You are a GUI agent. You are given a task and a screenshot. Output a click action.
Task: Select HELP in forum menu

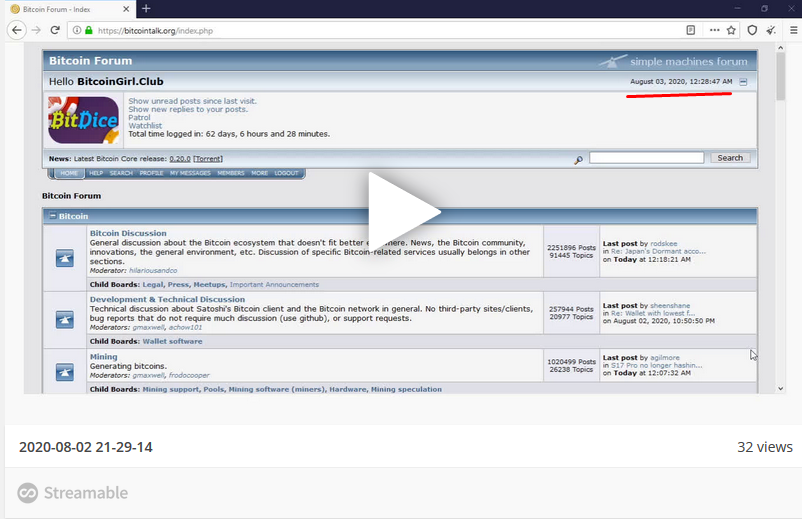click(96, 173)
